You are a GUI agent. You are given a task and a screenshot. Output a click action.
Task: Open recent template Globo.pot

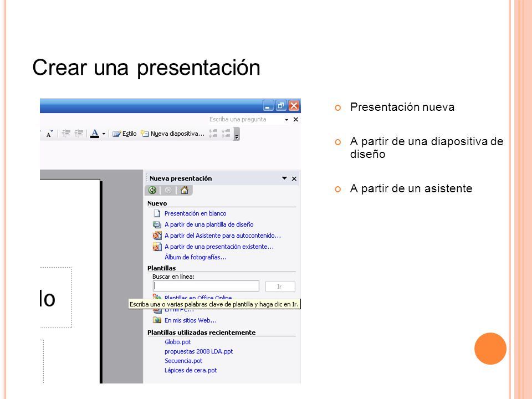(177, 342)
